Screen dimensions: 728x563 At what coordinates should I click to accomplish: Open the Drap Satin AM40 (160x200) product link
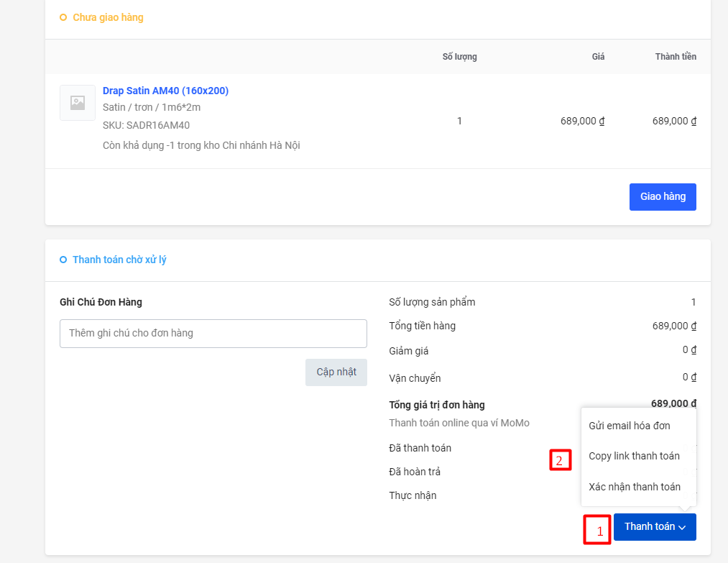165,91
